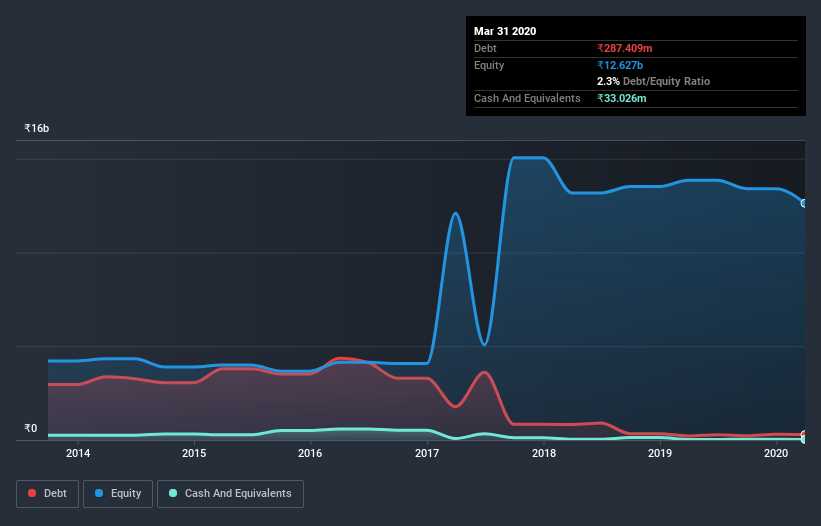Click the 2017 x-axis label
The image size is (821, 526).
point(427,453)
